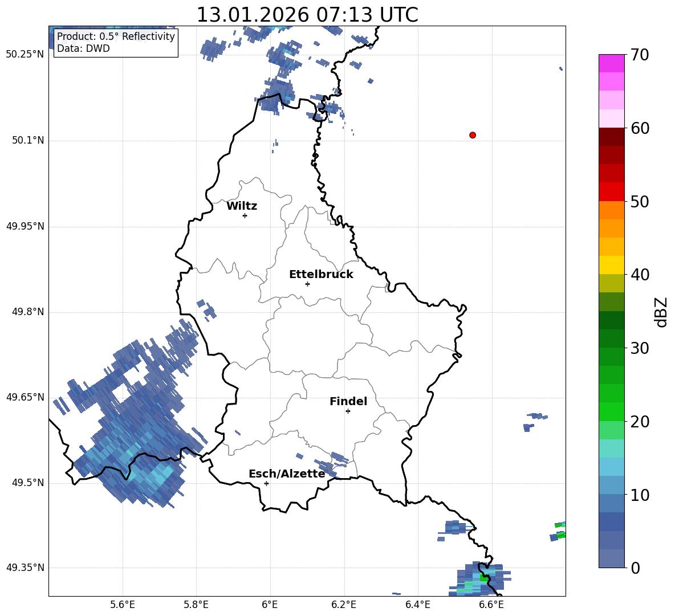Click the 6.2°E longitude label
675x616 pixels.
344,605
